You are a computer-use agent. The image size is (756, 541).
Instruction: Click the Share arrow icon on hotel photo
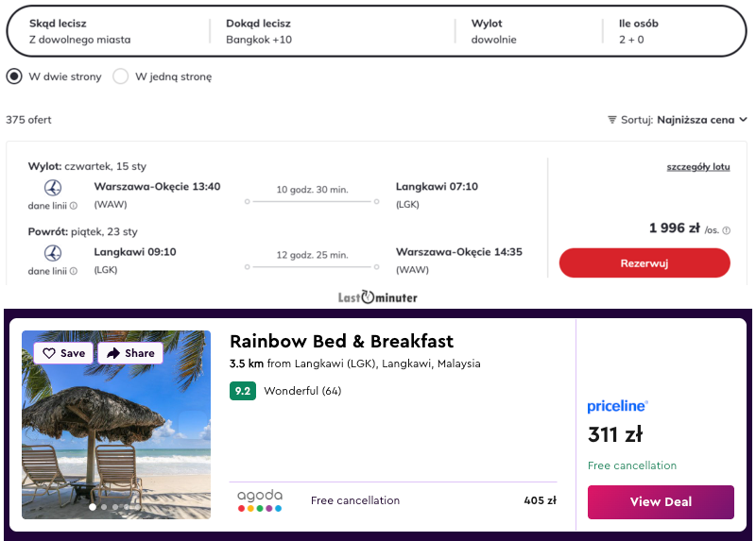[x=113, y=353]
